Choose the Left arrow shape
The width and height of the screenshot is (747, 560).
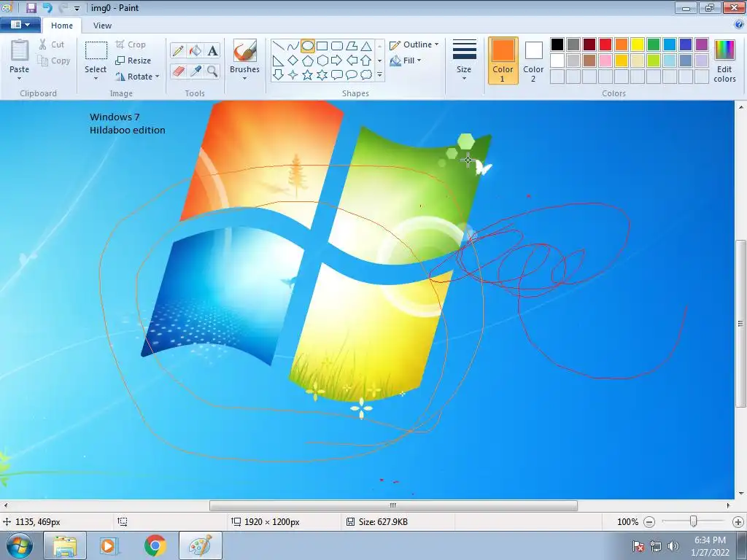click(352, 61)
